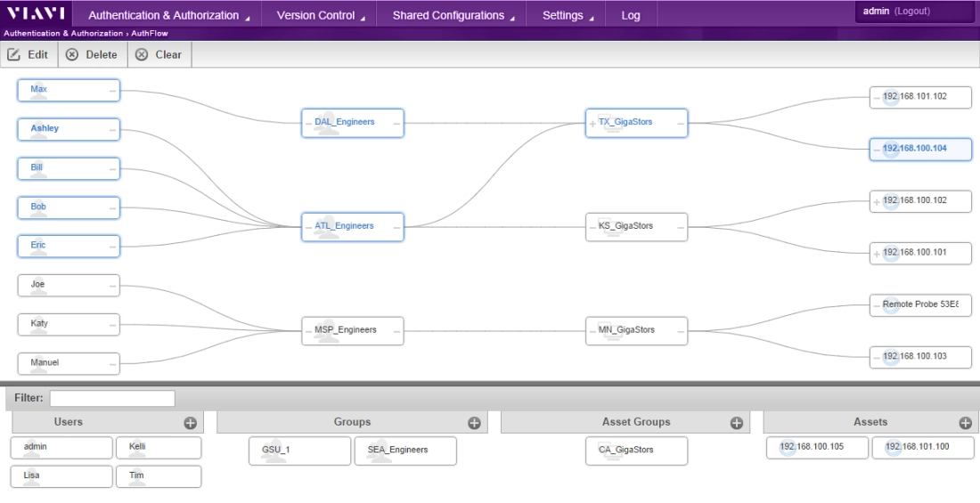The image size is (980, 503).
Task: Click the plus icon in Users header
Action: [190, 423]
